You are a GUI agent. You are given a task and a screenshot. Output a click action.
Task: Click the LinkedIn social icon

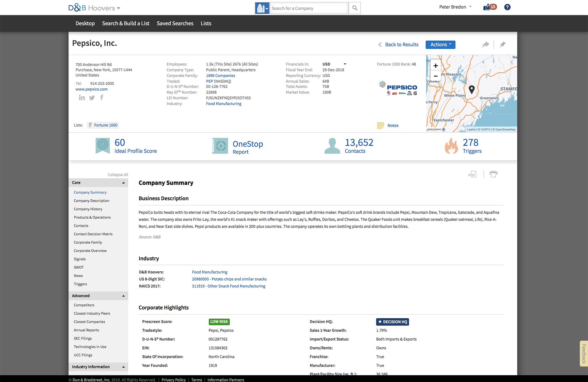[x=82, y=98]
